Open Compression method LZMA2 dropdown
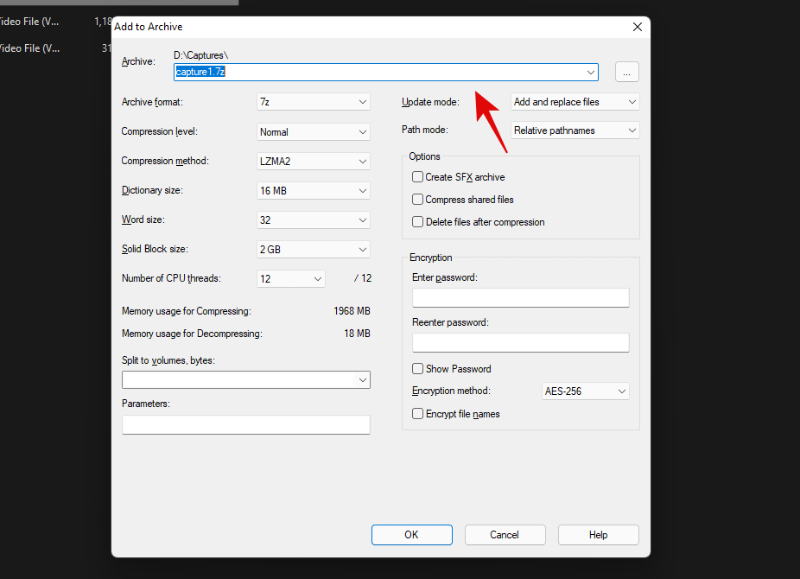 [314, 161]
